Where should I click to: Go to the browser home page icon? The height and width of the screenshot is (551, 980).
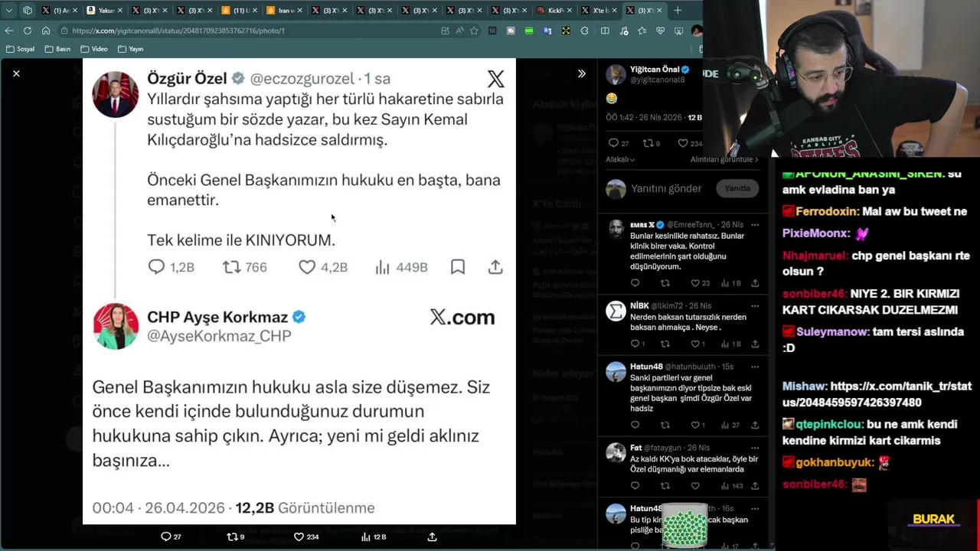46,31
